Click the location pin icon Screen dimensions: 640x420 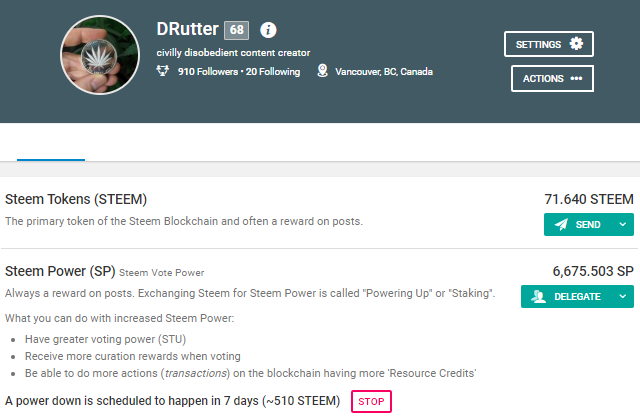tap(323, 72)
